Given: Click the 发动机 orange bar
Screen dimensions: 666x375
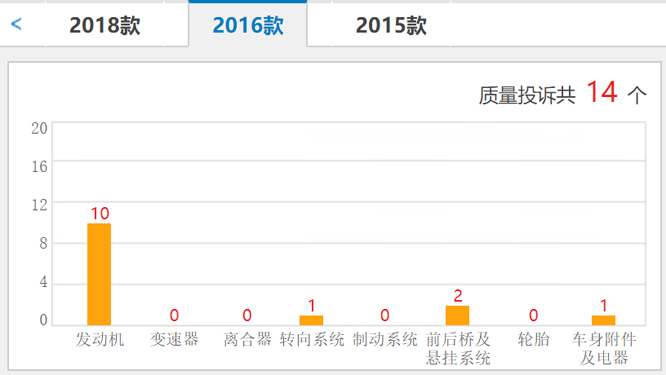Looking at the screenshot, I should [99, 274].
